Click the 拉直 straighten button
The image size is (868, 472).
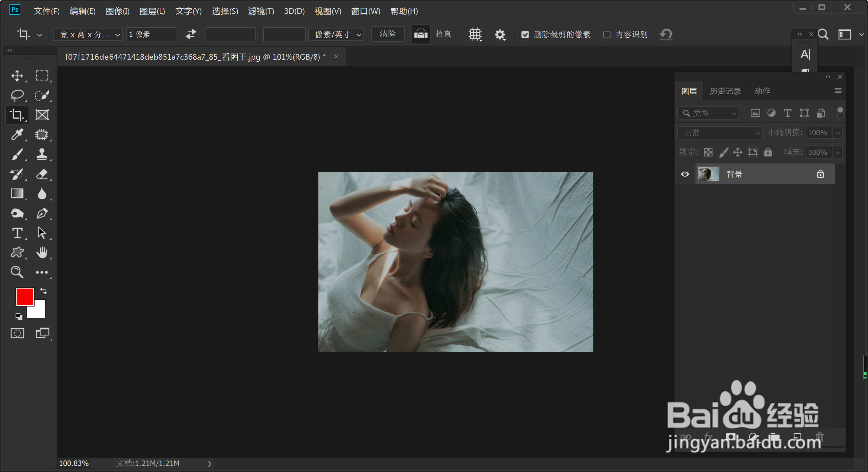tap(421, 34)
